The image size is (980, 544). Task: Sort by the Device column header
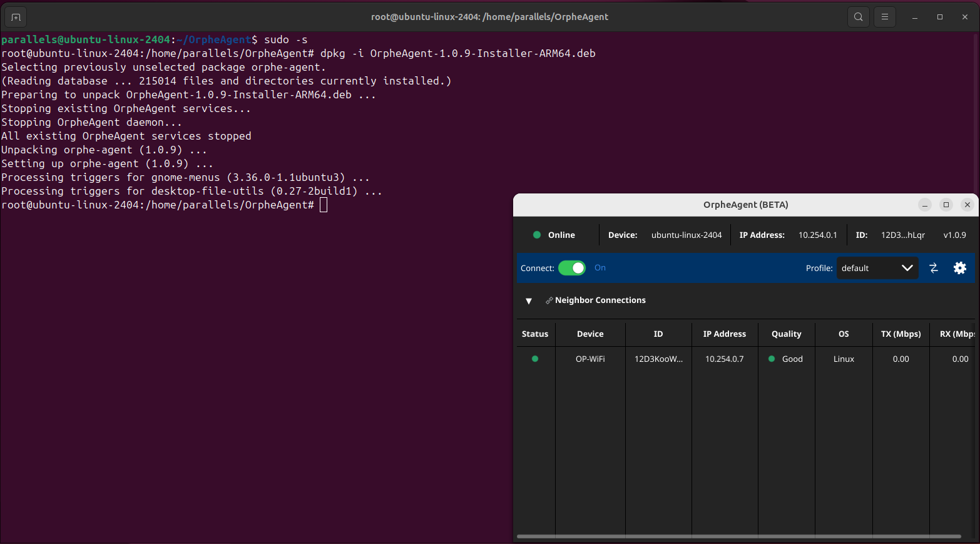pos(590,334)
